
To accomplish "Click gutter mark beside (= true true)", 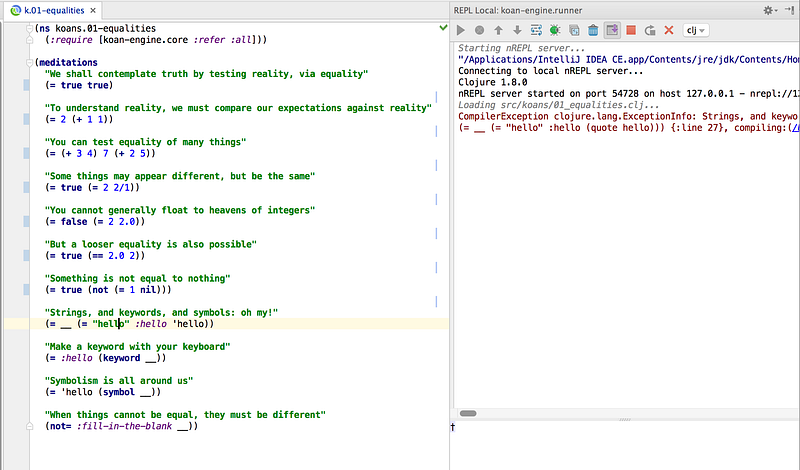I will 27,85.
